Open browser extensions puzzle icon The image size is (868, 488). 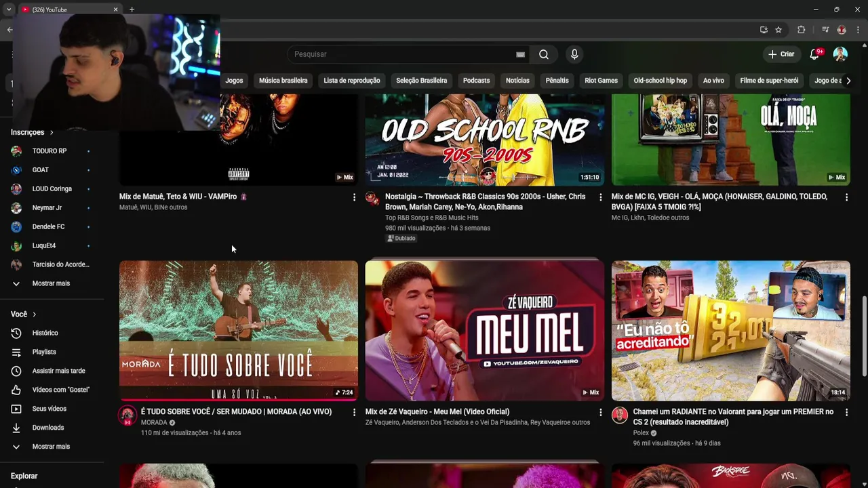[x=801, y=30]
